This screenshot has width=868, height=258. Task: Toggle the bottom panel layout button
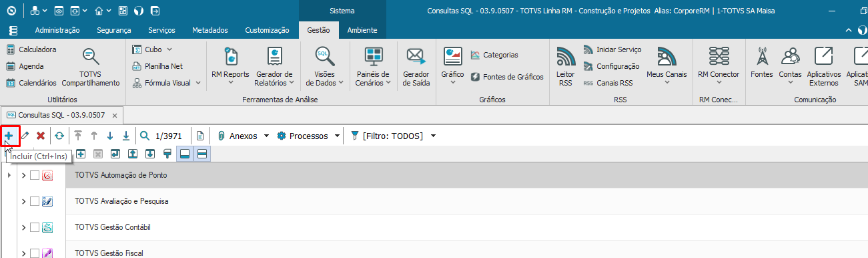[x=185, y=154]
